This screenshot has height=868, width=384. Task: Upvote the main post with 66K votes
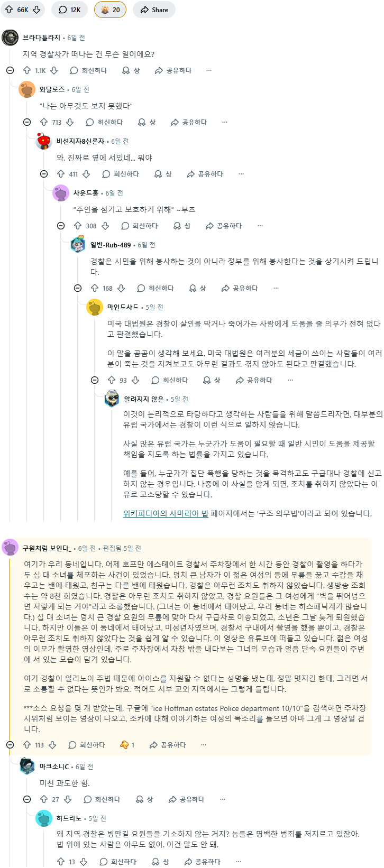tap(9, 10)
